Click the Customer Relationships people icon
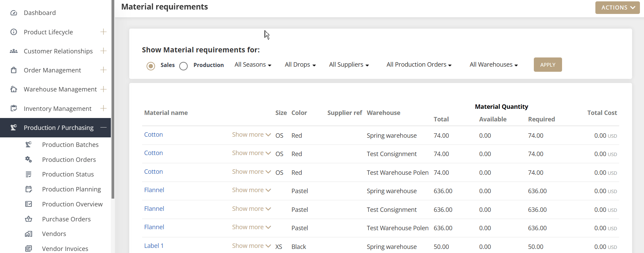Viewport: 644px width, 253px height. coord(14,51)
